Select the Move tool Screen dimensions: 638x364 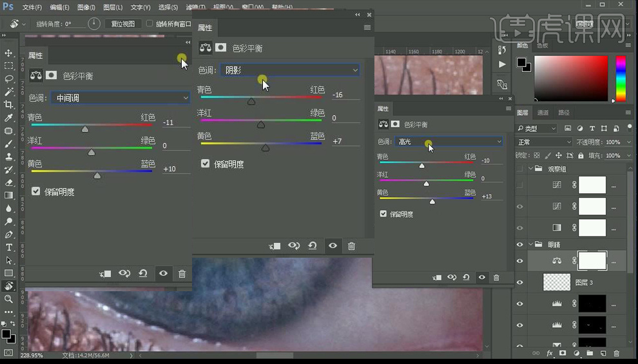[9, 53]
